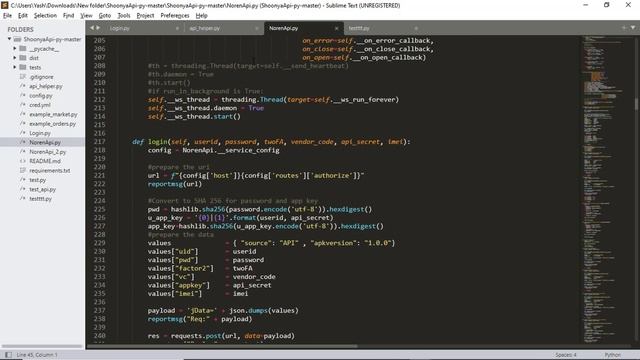This screenshot has width=640, height=360.
Task: Click the ShoonyaApi-py-master root folder icon
Action: [17, 39]
